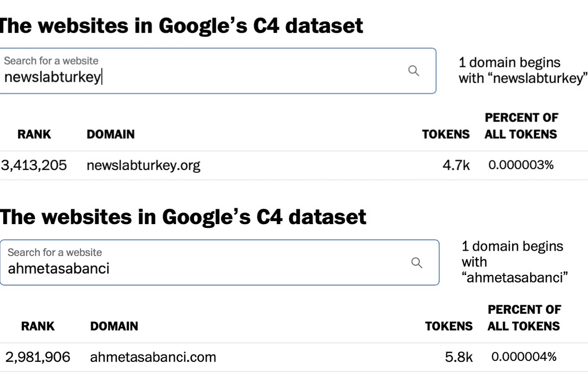Sort by RANK in the newslabturkey table
This screenshot has height=390, width=588.
[x=34, y=134]
